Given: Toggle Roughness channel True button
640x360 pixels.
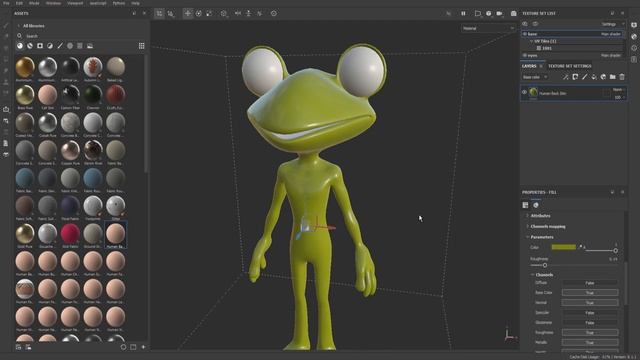Looking at the screenshot, I should click(x=590, y=333).
